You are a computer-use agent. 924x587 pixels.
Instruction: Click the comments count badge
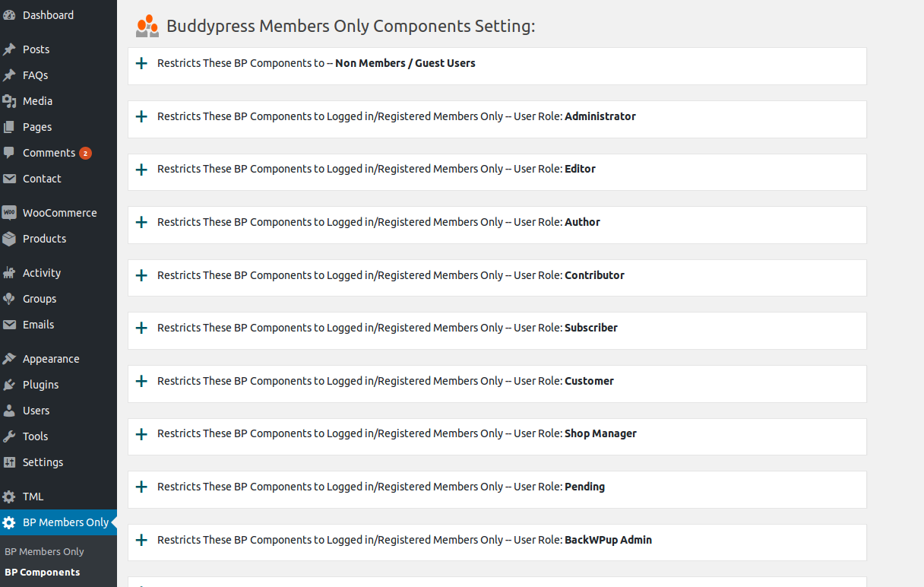point(85,154)
